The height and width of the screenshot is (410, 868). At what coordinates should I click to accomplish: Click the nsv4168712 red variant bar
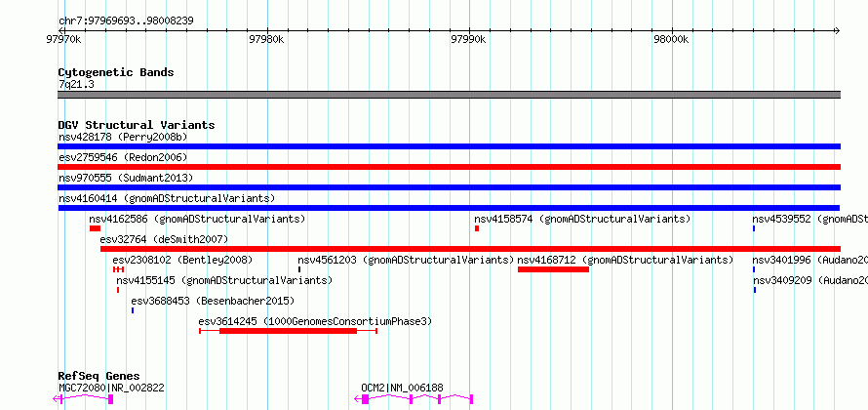(553, 269)
